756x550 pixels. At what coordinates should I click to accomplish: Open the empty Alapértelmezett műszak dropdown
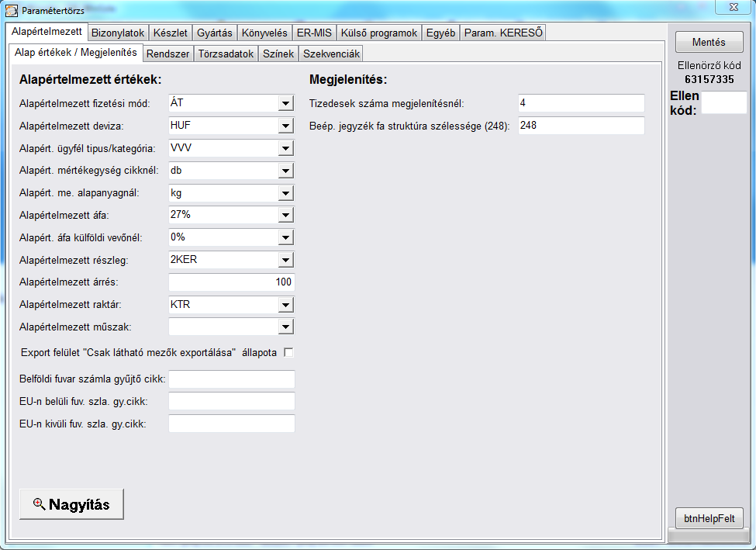point(286,327)
